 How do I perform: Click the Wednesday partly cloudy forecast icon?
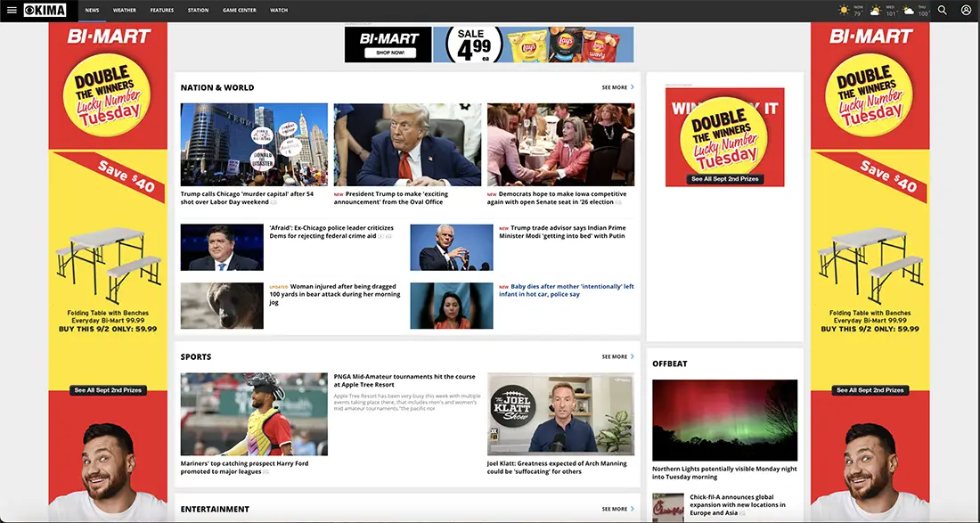[876, 10]
